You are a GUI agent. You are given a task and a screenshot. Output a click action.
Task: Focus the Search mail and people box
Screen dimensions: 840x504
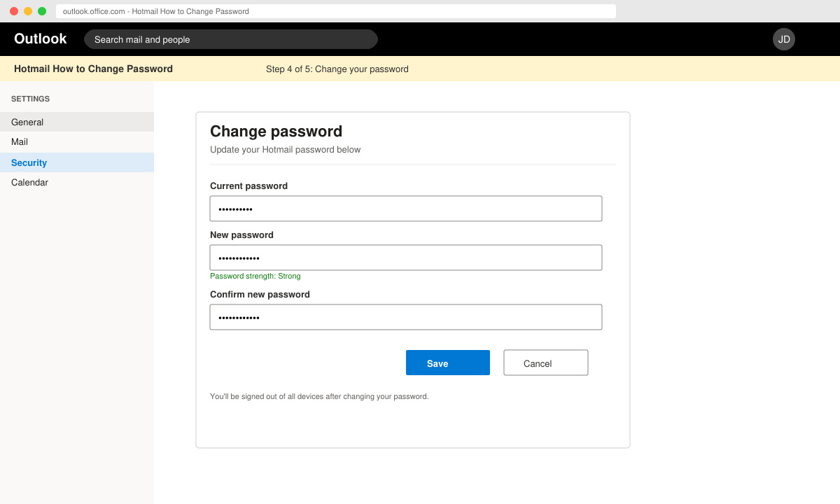[x=231, y=39]
